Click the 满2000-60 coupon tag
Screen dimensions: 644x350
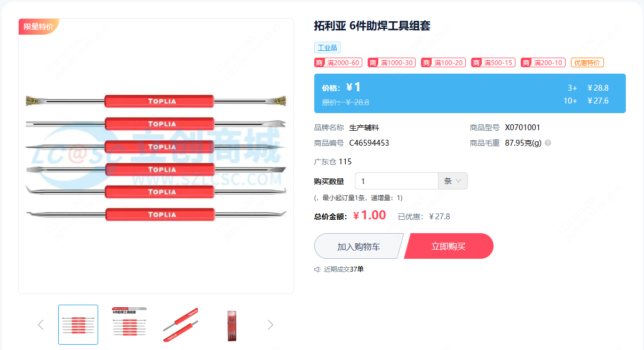(338, 62)
